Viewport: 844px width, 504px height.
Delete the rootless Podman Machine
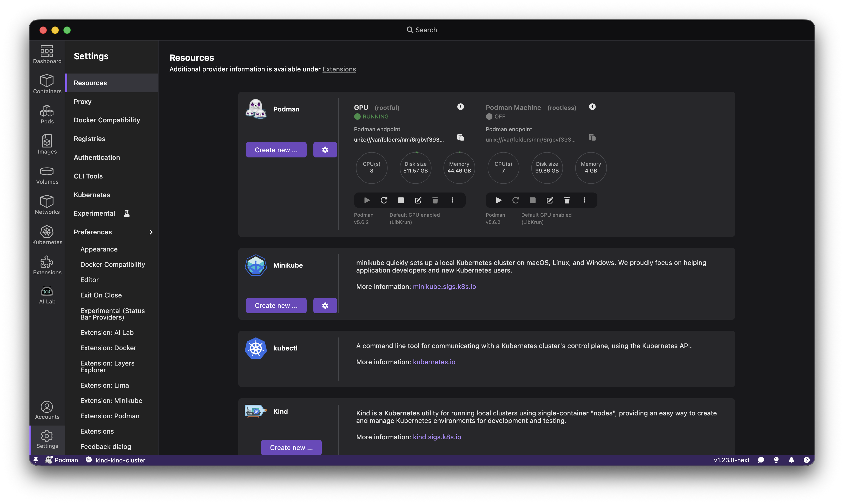click(566, 200)
